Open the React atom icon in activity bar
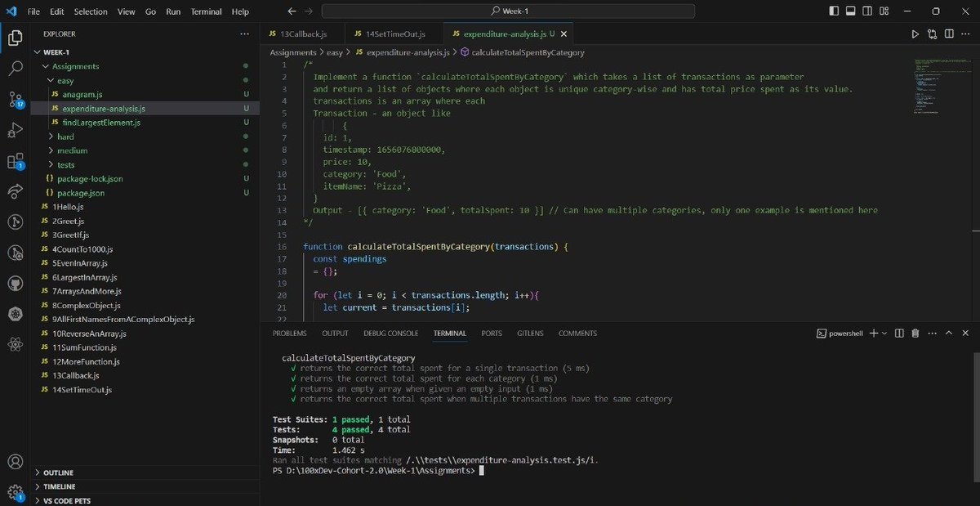The image size is (980, 506). point(15,344)
